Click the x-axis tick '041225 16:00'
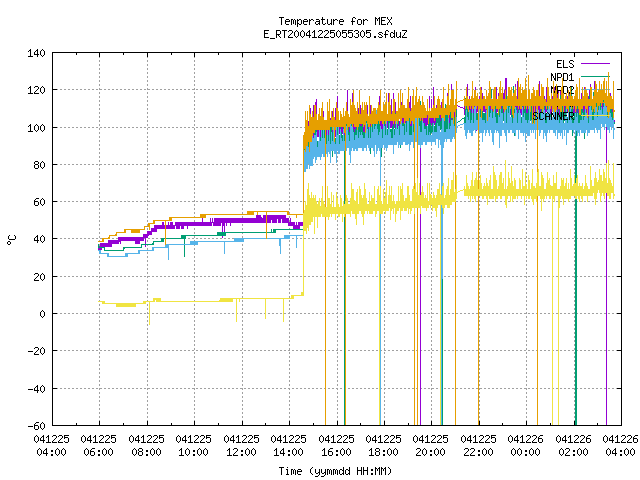The height and width of the screenshot is (480, 640). pos(336,446)
